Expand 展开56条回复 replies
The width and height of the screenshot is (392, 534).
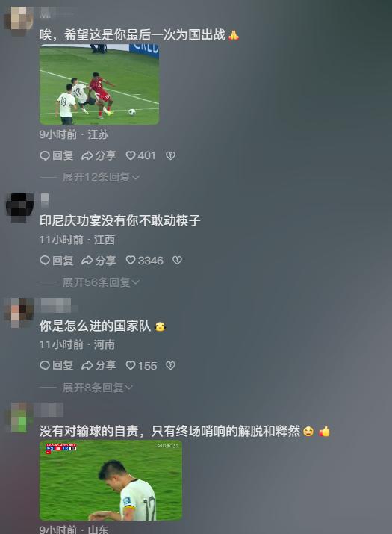tap(101, 282)
